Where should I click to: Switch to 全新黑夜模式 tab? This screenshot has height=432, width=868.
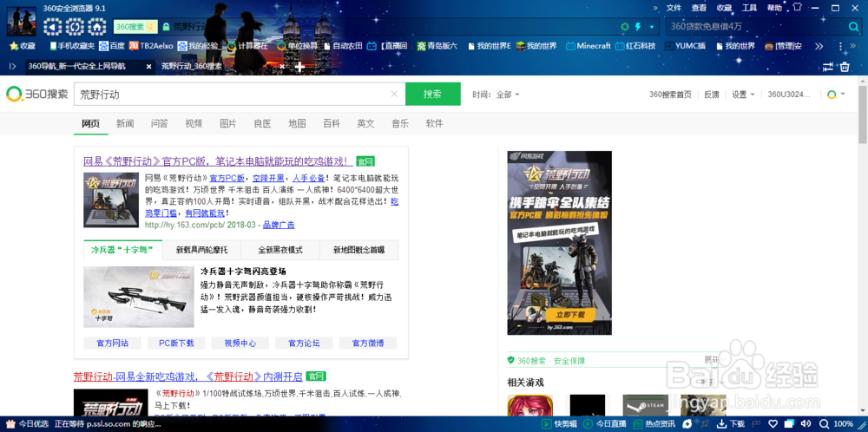click(280, 250)
